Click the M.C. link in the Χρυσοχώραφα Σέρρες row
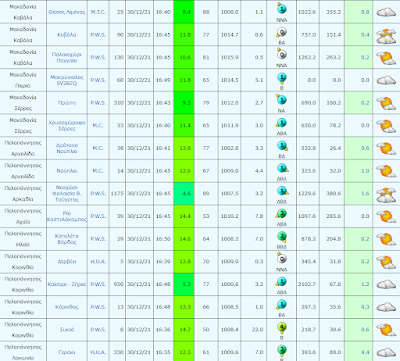The width and height of the screenshot is (400, 361). 98,125
